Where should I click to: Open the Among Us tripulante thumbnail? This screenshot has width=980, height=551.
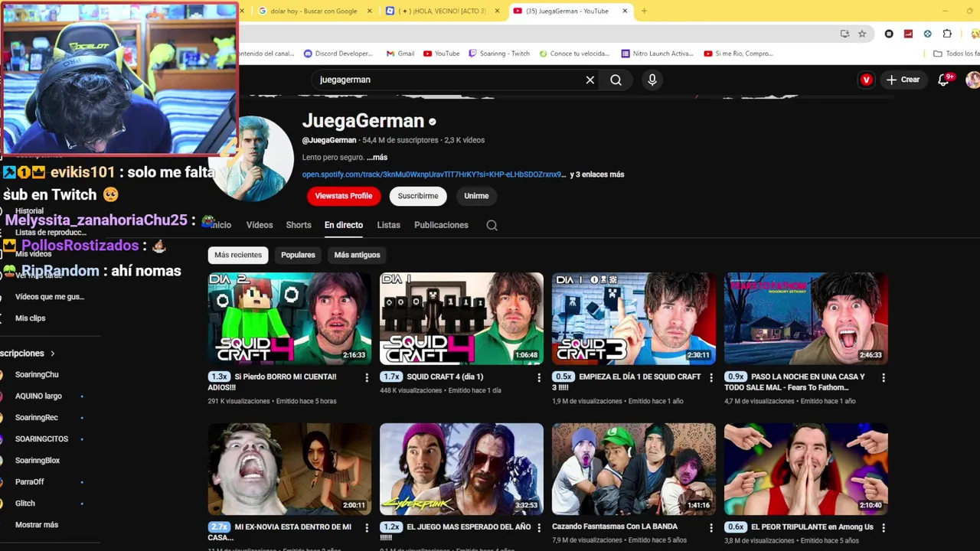tap(806, 468)
